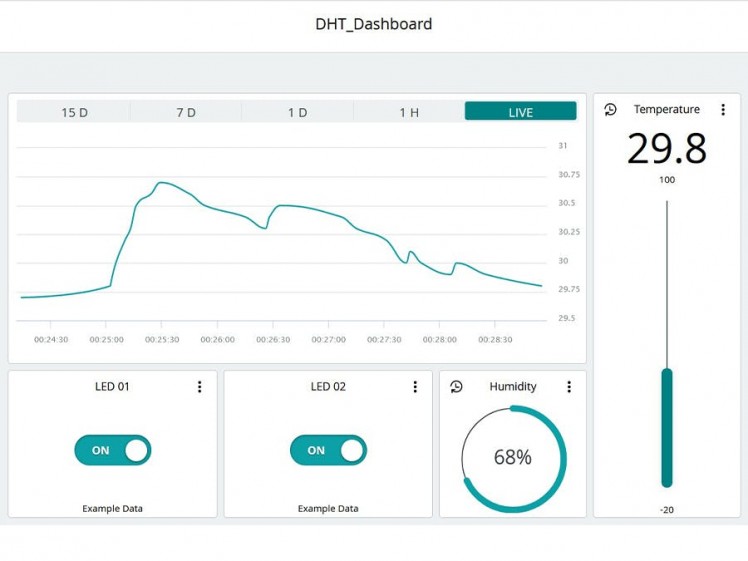748x561 pixels.
Task: Expand the LED 01 three-dot options menu
Action: (x=199, y=387)
